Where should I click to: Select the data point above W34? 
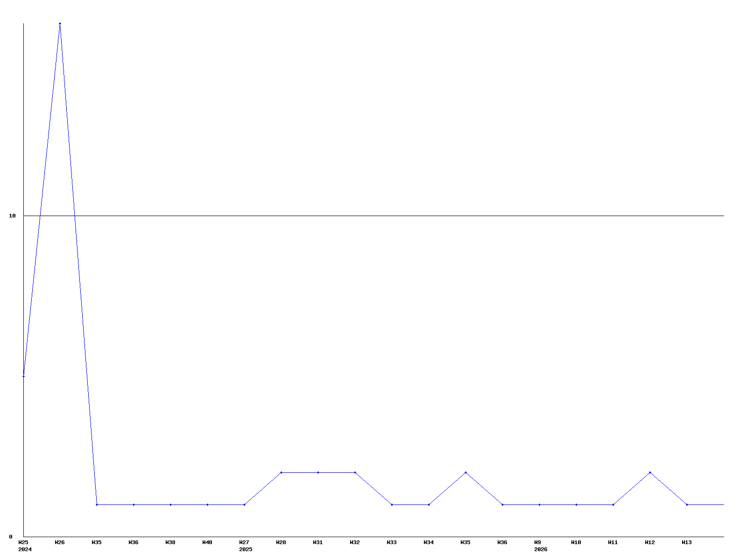tap(429, 504)
